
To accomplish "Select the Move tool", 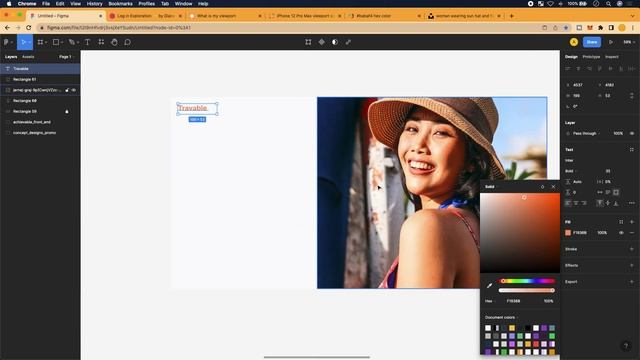I will [23, 42].
